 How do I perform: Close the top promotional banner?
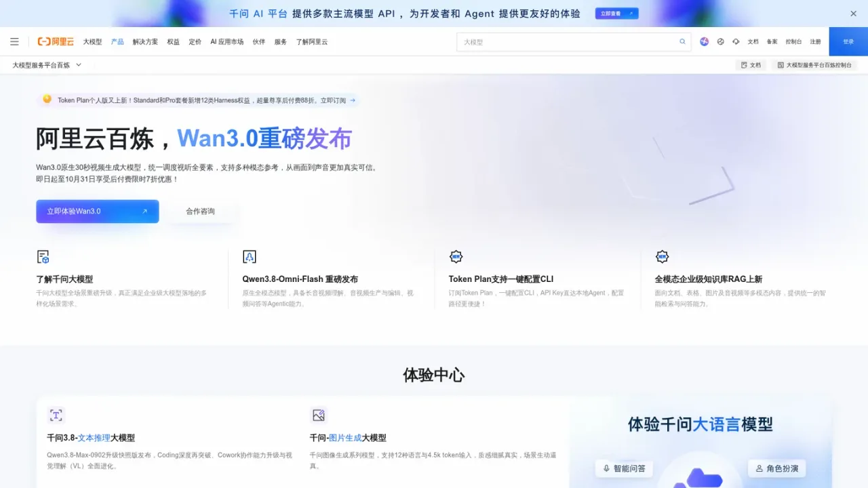click(853, 14)
